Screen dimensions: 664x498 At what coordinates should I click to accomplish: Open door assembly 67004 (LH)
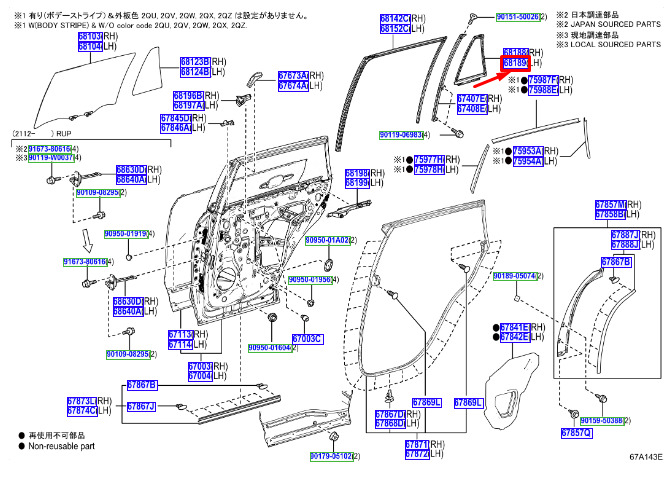200,376
